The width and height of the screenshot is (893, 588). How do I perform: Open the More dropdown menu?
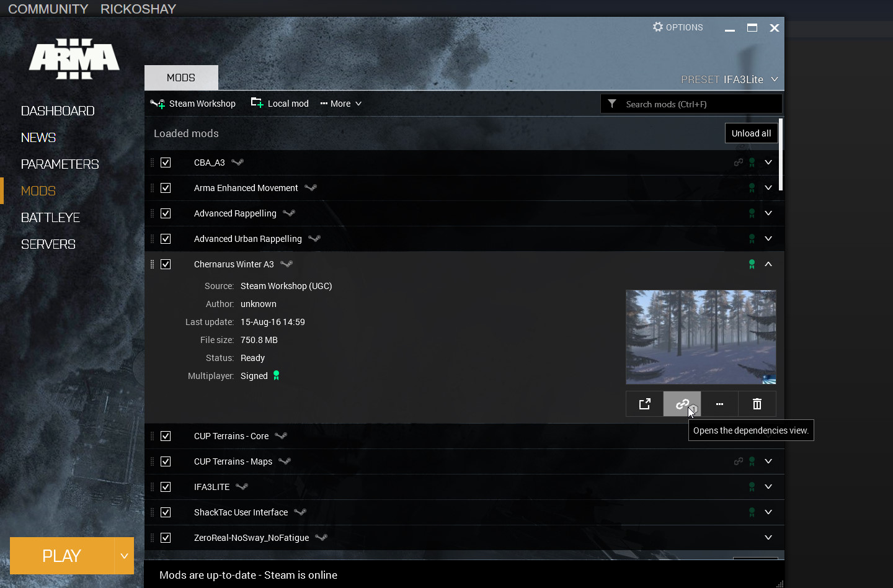341,104
